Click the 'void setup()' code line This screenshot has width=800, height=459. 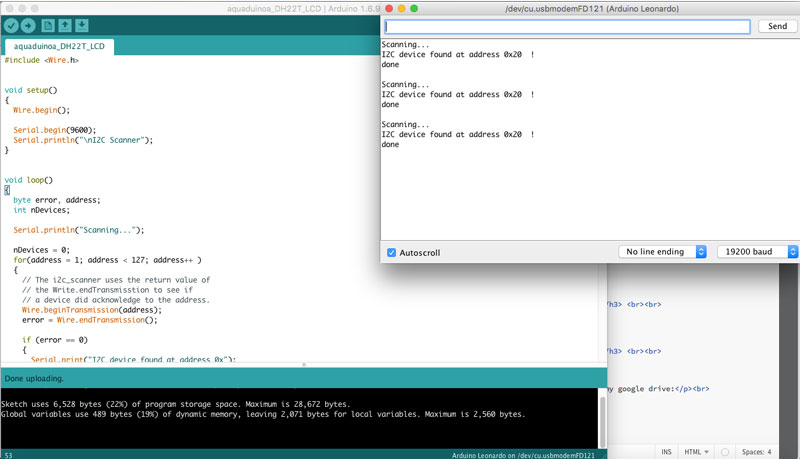pyautogui.click(x=31, y=90)
